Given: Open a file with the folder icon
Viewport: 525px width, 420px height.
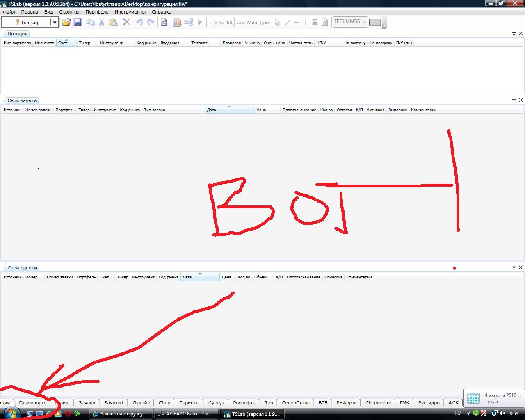Looking at the screenshot, I should (x=66, y=22).
